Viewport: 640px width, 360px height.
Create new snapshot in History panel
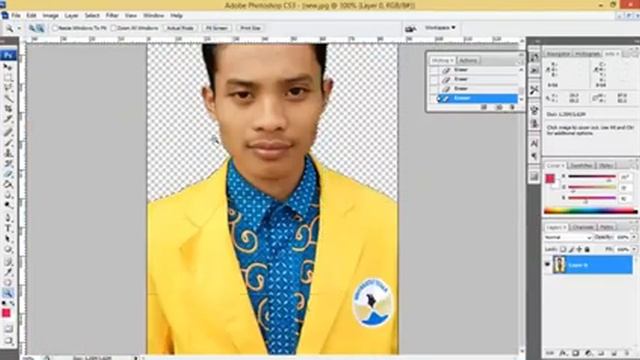pyautogui.click(x=499, y=107)
